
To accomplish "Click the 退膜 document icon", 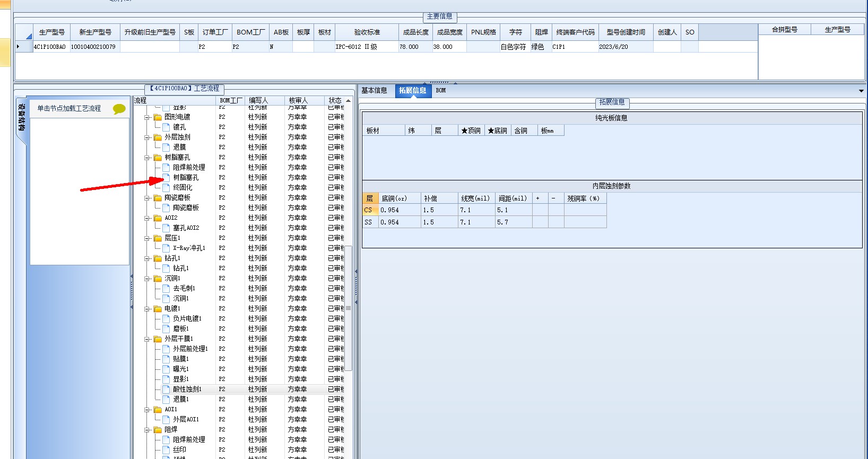I will point(166,148).
